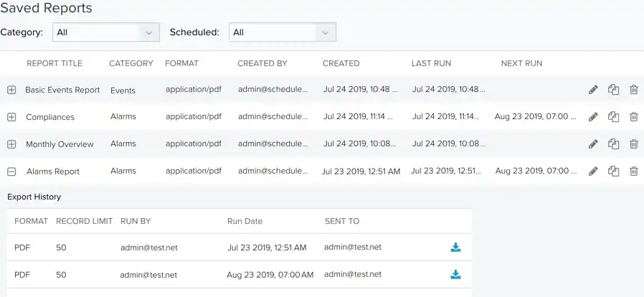Image resolution: width=644 pixels, height=297 pixels.
Task: Edit the Alarms Report entry
Action: coord(593,171)
